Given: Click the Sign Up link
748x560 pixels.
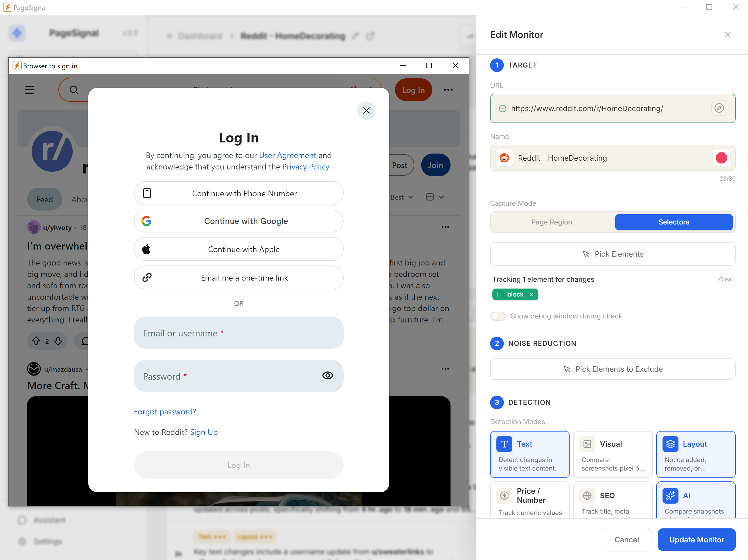Looking at the screenshot, I should tap(203, 432).
